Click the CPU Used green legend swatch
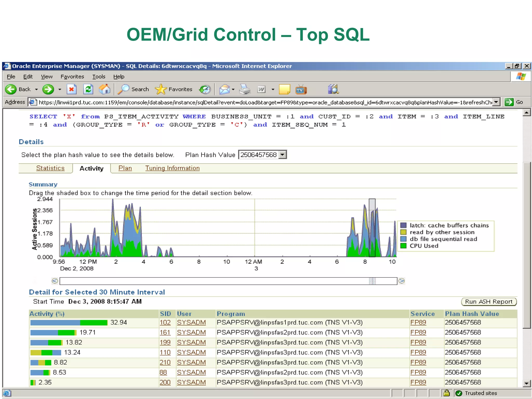This screenshot has width=532, height=399. (403, 246)
